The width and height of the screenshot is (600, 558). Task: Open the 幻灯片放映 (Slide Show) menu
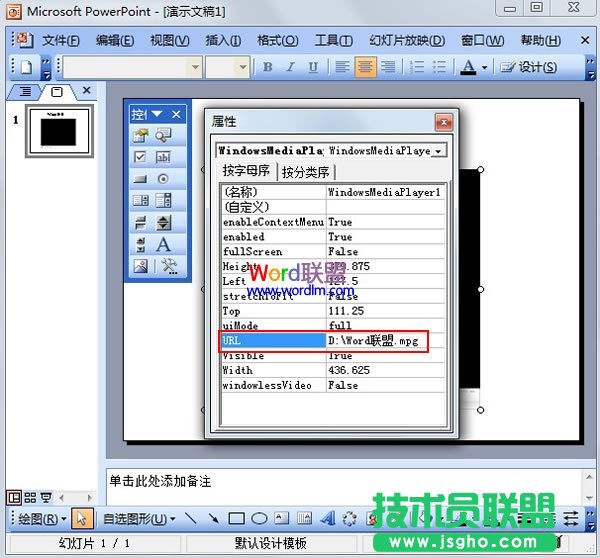(407, 40)
